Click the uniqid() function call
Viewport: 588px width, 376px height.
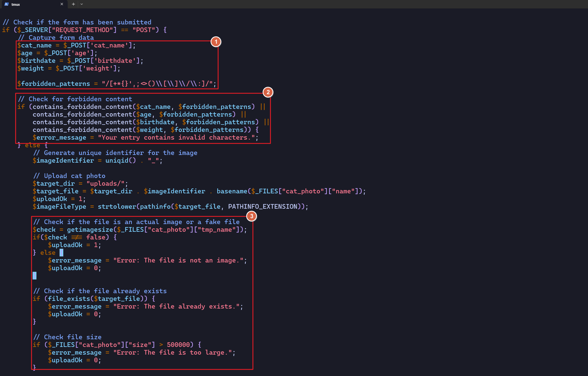[x=121, y=160]
